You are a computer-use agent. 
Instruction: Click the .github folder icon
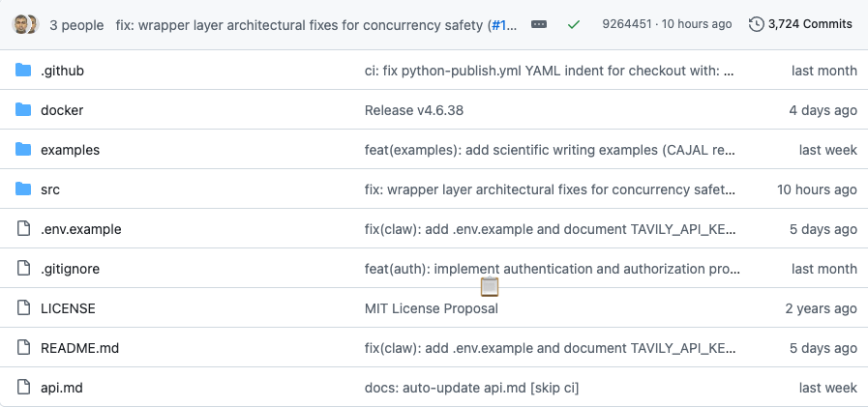pyautogui.click(x=23, y=71)
